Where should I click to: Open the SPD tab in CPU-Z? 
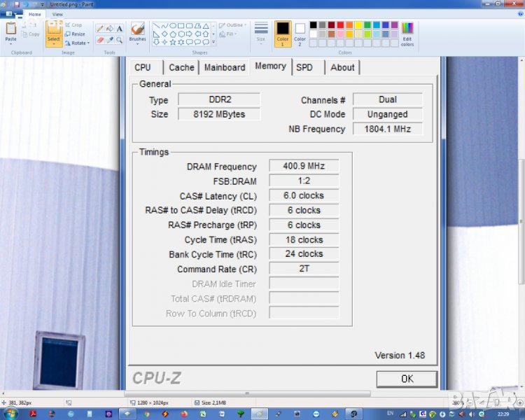click(304, 67)
